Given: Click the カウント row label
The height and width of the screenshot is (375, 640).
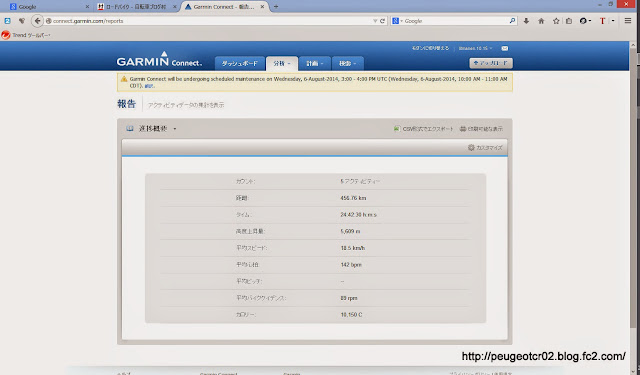Looking at the screenshot, I should point(245,181).
